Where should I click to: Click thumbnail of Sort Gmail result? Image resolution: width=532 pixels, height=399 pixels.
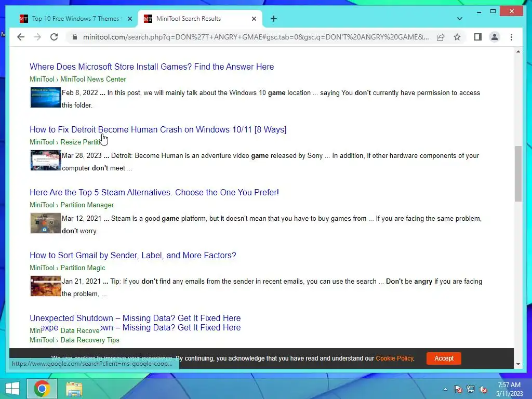(x=46, y=286)
